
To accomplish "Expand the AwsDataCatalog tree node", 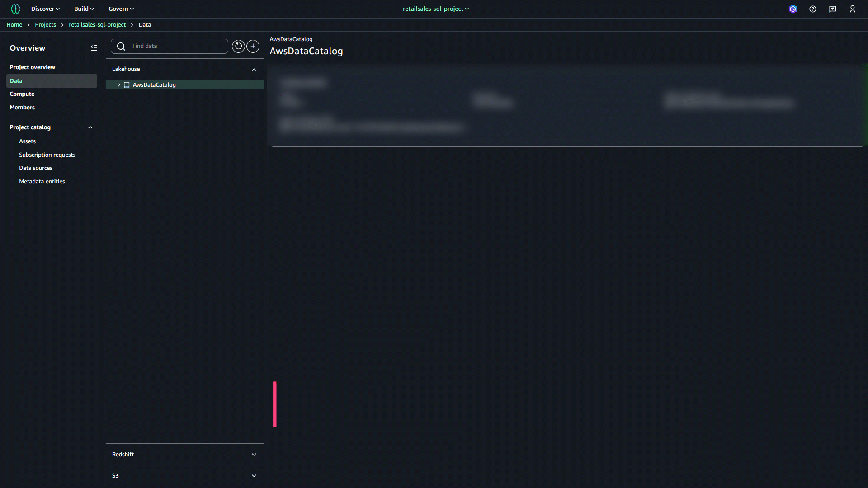I will click(119, 85).
